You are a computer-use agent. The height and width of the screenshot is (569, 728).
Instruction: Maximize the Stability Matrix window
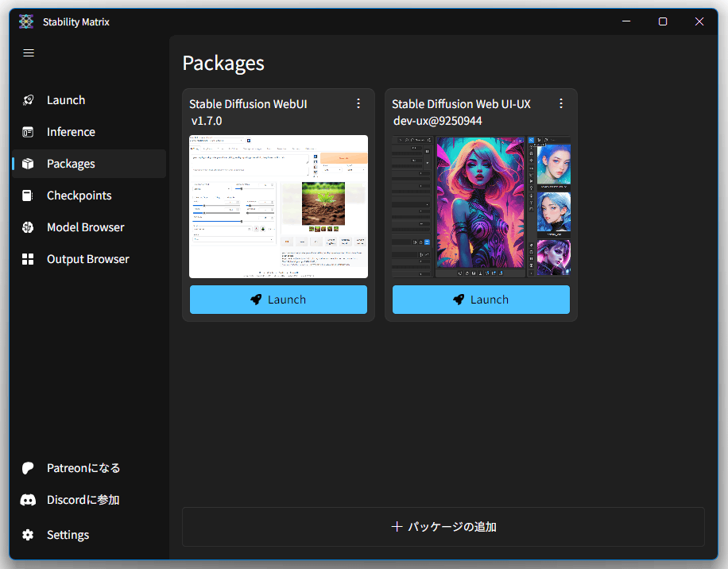(x=663, y=21)
